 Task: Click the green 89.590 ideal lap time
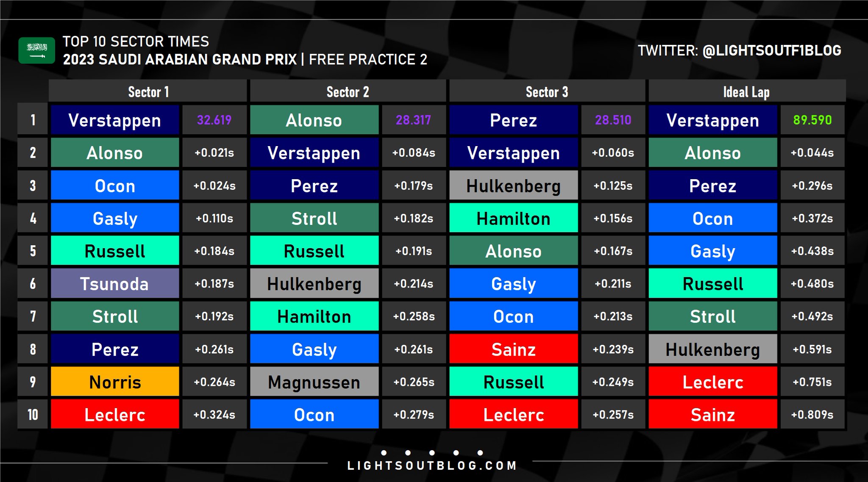pos(812,120)
